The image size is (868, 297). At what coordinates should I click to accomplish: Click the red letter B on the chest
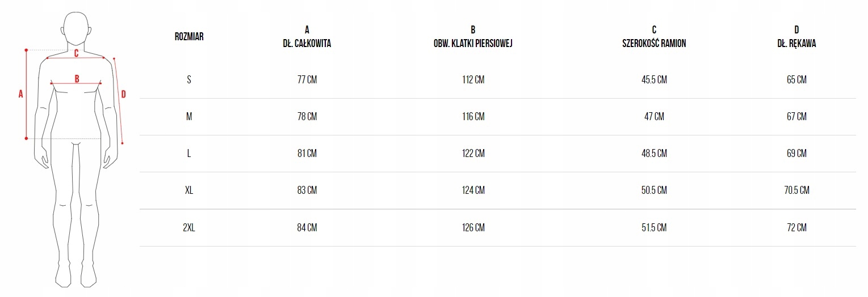coord(77,79)
